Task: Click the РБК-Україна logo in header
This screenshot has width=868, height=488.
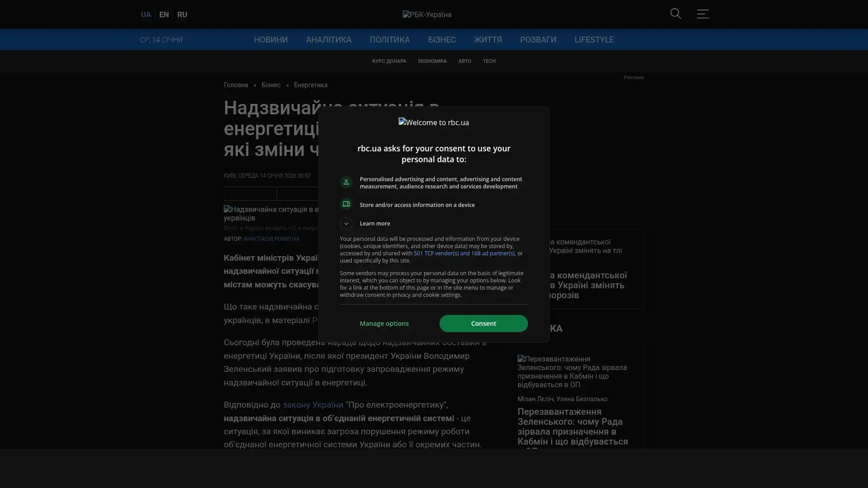Action: 427,14
